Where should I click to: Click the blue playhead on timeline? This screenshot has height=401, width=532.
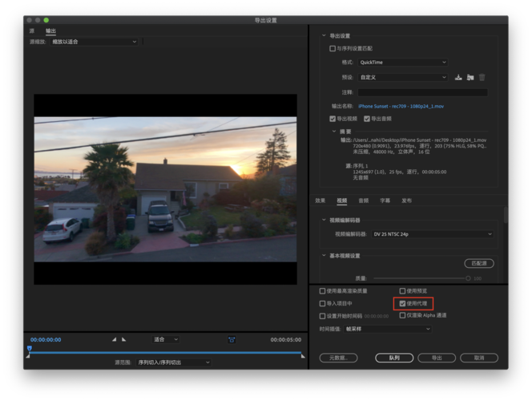tap(29, 349)
